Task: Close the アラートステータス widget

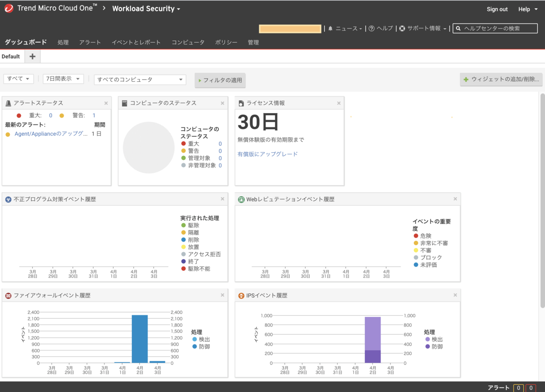Action: [x=106, y=103]
